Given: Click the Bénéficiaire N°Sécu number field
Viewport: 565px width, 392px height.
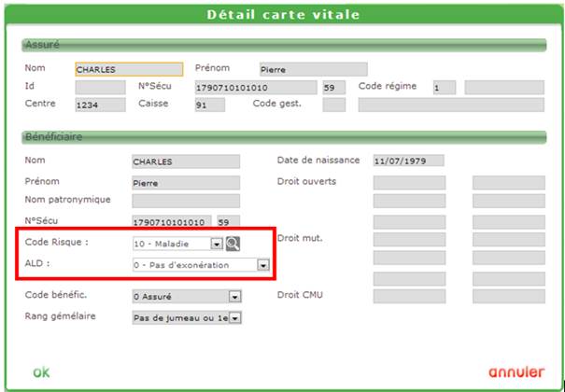Looking at the screenshot, I should pyautogui.click(x=172, y=222).
